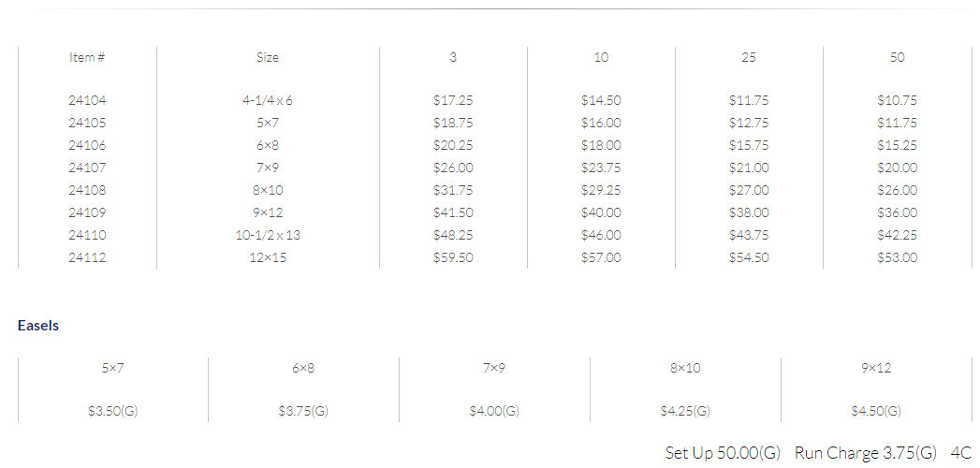Screen dimensions: 980x468
Task: Click the 25 quantity column header
Action: [x=749, y=57]
